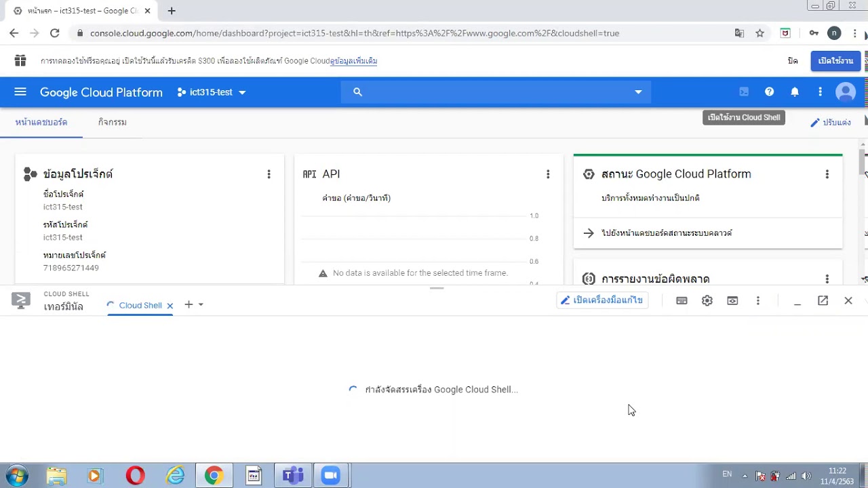The width and height of the screenshot is (868, 488).
Task: Open Zoom from the taskbar
Action: [330, 476]
